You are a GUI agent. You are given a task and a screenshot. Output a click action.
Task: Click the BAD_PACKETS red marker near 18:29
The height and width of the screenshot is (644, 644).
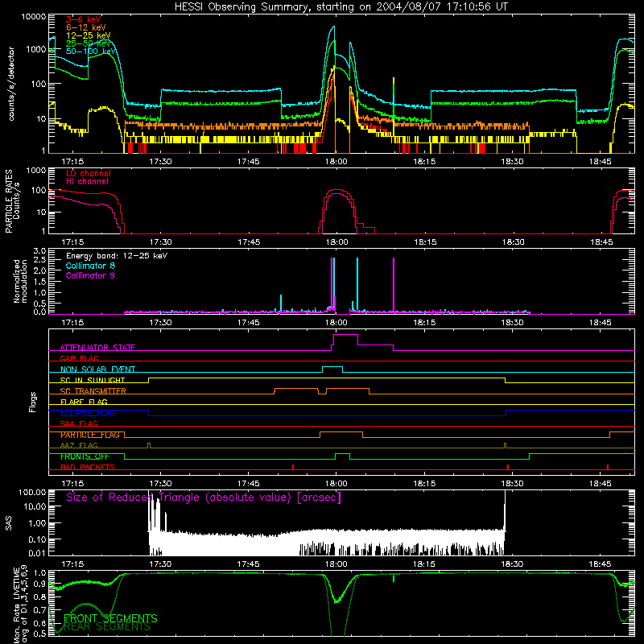point(508,467)
